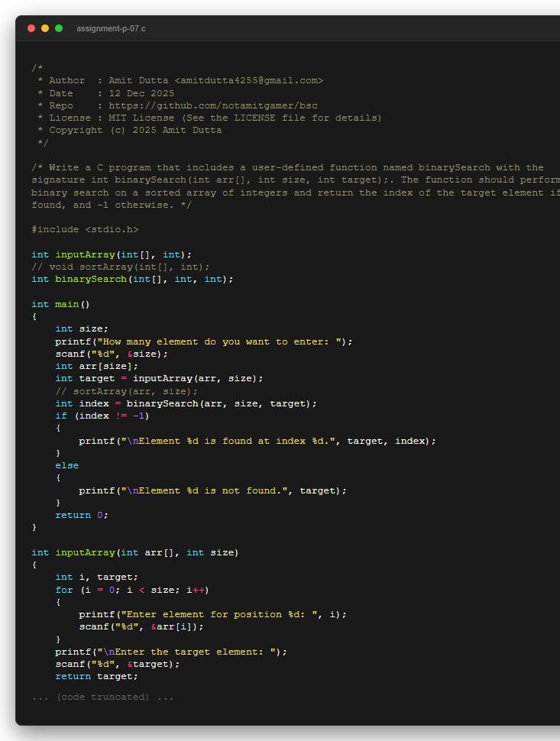
Task: Click the commented '// void sortArray' prototype line
Action: point(121,267)
